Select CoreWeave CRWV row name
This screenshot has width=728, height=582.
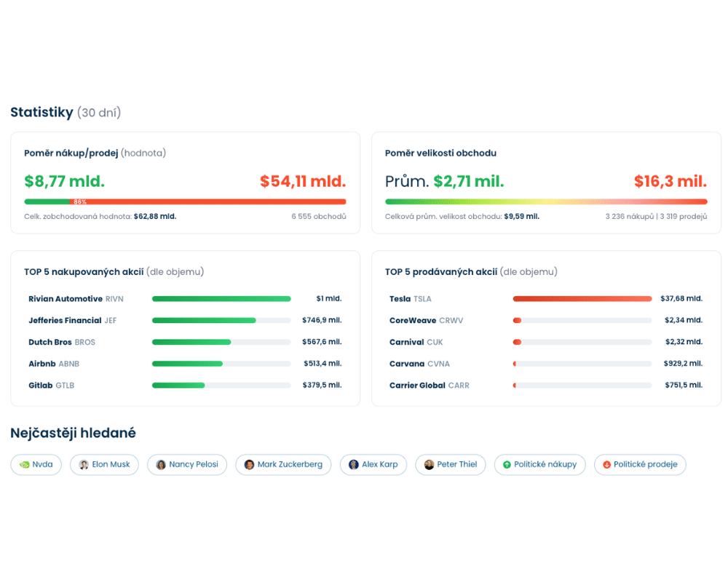pos(426,320)
